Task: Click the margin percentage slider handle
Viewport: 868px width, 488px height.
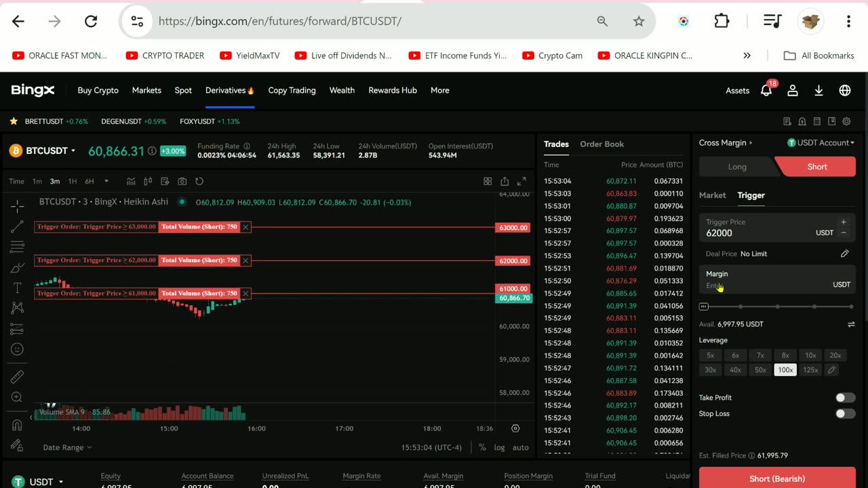Action: (704, 306)
